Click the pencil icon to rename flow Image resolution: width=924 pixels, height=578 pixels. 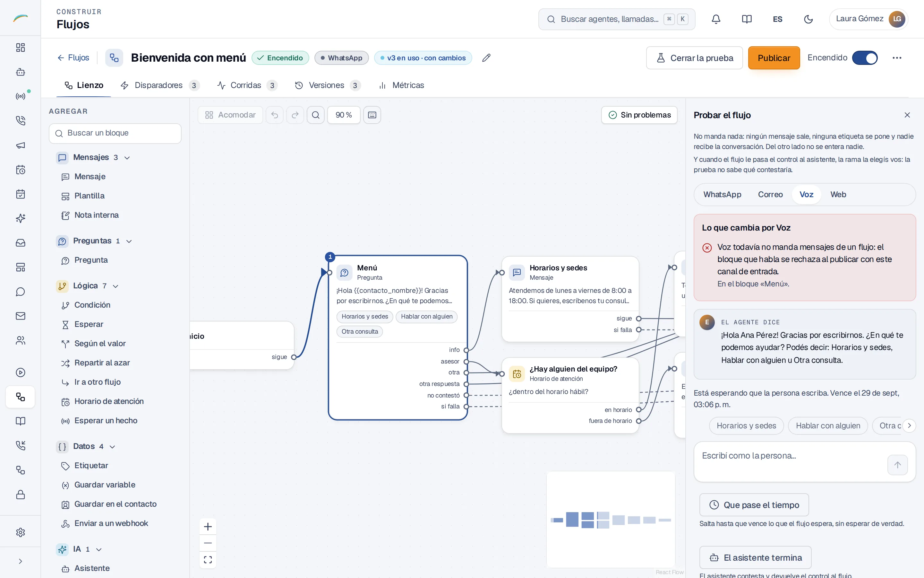tap(486, 58)
